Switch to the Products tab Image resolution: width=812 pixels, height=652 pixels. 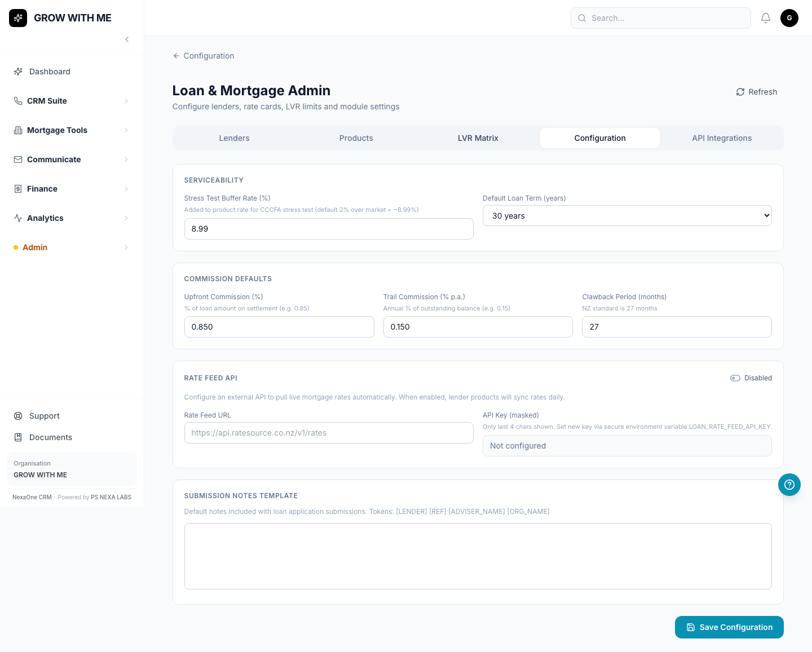pyautogui.click(x=356, y=138)
